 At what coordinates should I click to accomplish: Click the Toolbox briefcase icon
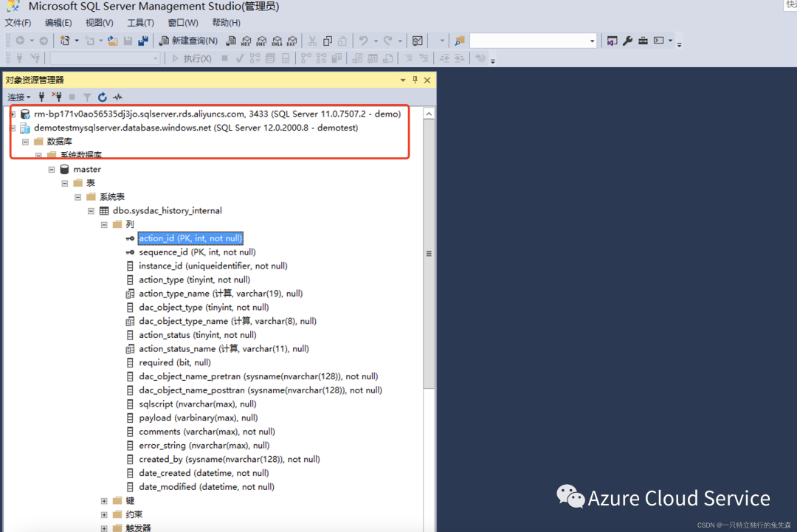point(643,41)
